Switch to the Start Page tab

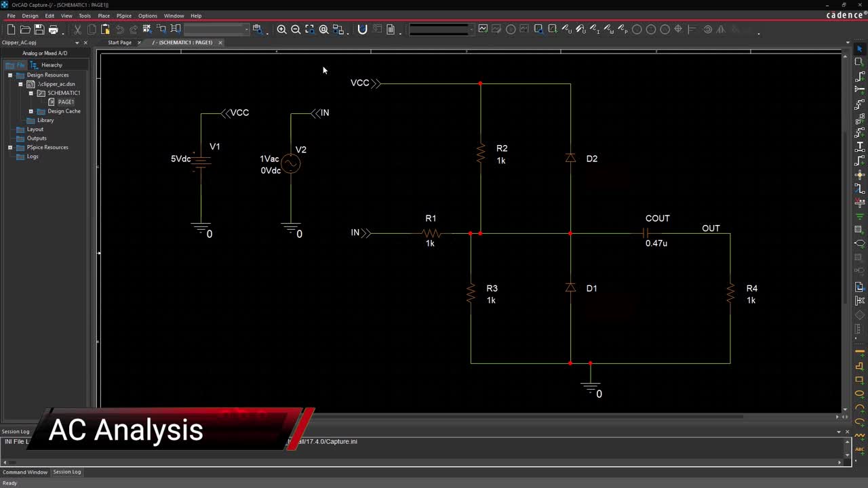(x=120, y=43)
